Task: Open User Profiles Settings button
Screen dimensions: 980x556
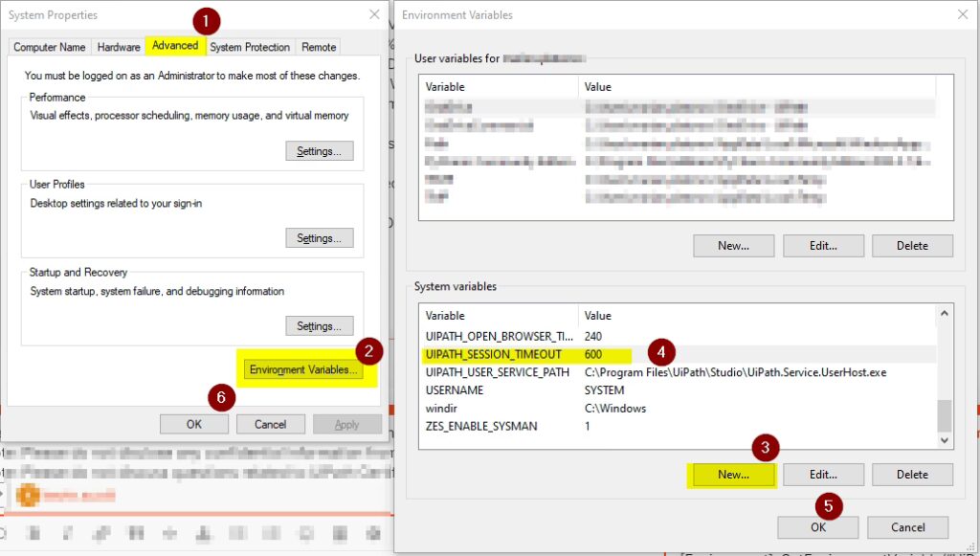Action: [x=319, y=238]
